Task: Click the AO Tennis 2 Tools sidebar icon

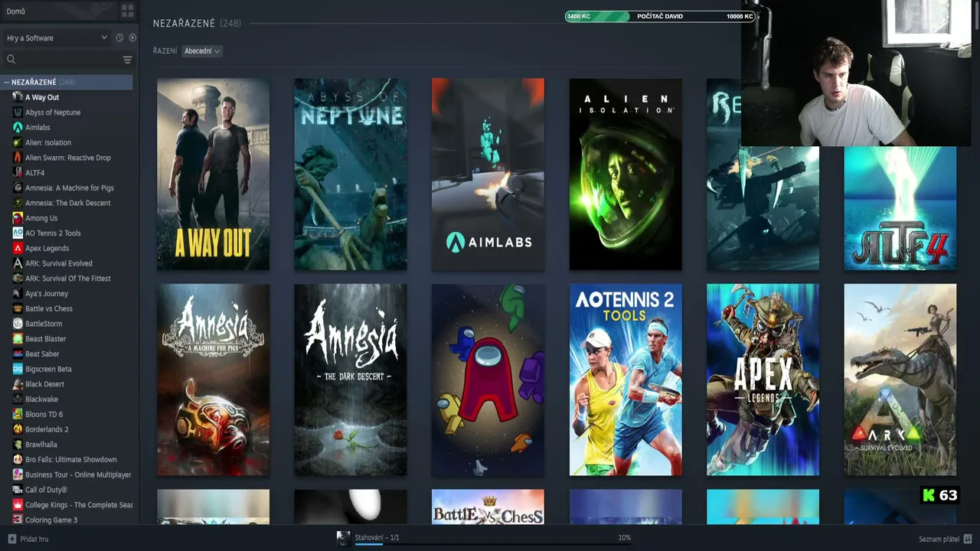Action: pyautogui.click(x=18, y=233)
